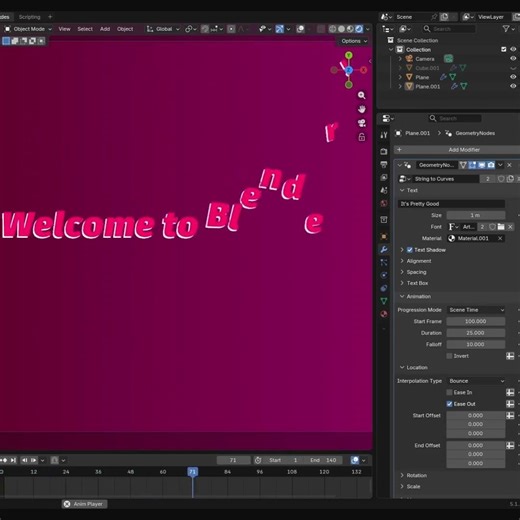Toggle camera view gizmo icon
This screenshot has height=520, width=520.
pos(361,123)
